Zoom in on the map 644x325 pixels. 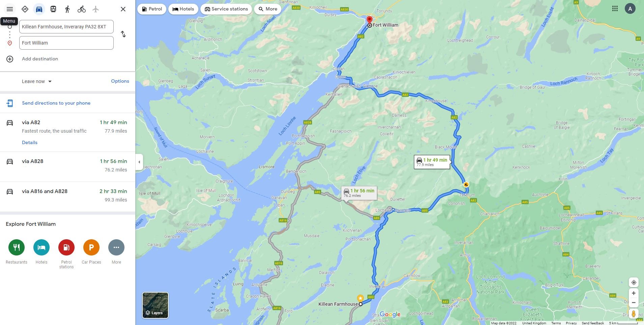(x=634, y=293)
